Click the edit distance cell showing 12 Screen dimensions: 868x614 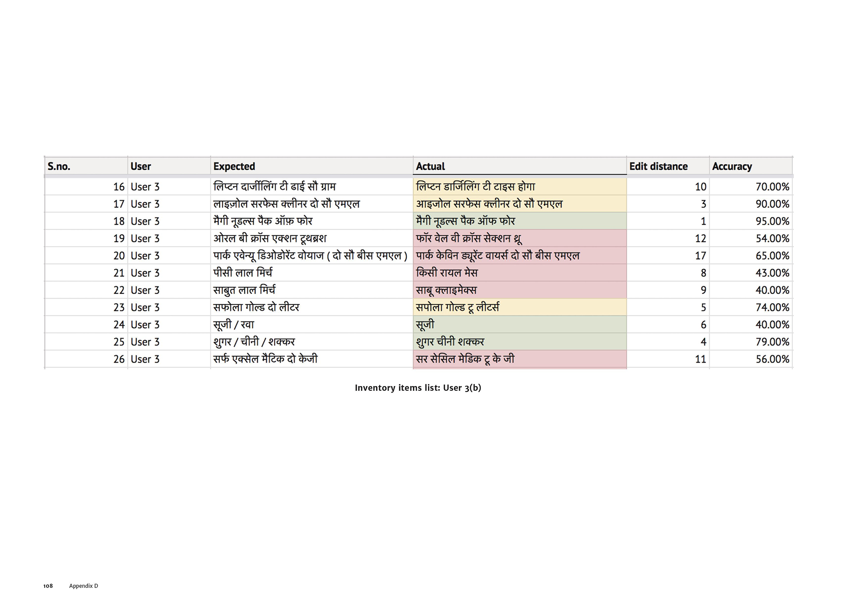[x=700, y=238]
